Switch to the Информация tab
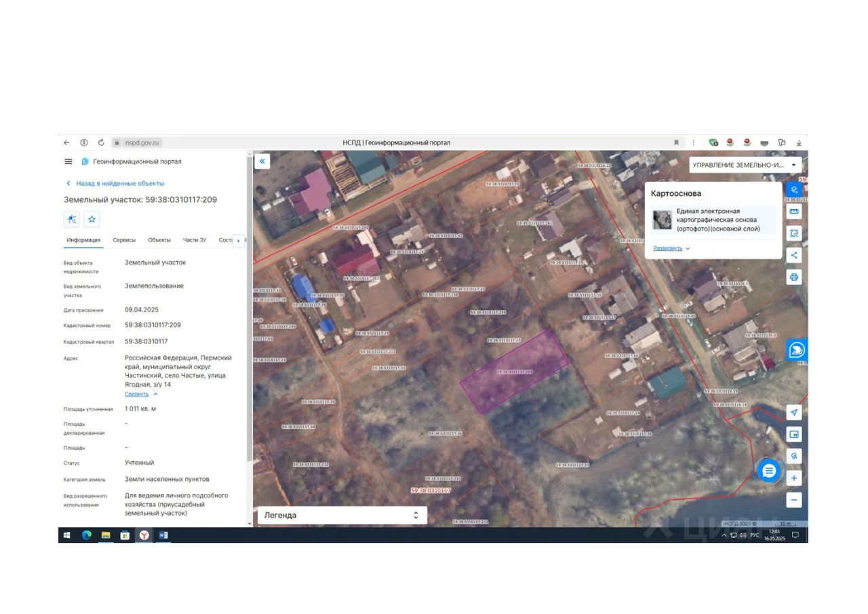 (83, 240)
